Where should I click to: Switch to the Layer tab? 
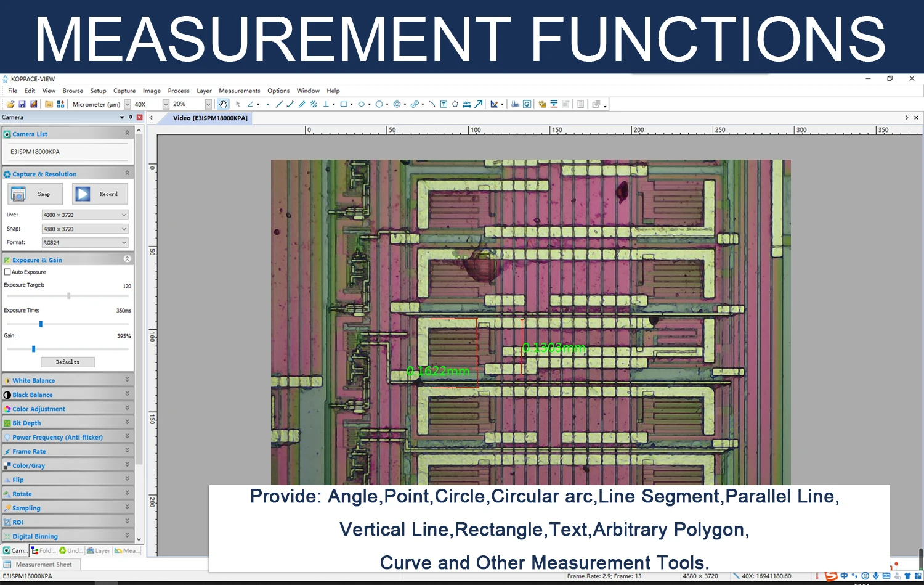(x=99, y=550)
